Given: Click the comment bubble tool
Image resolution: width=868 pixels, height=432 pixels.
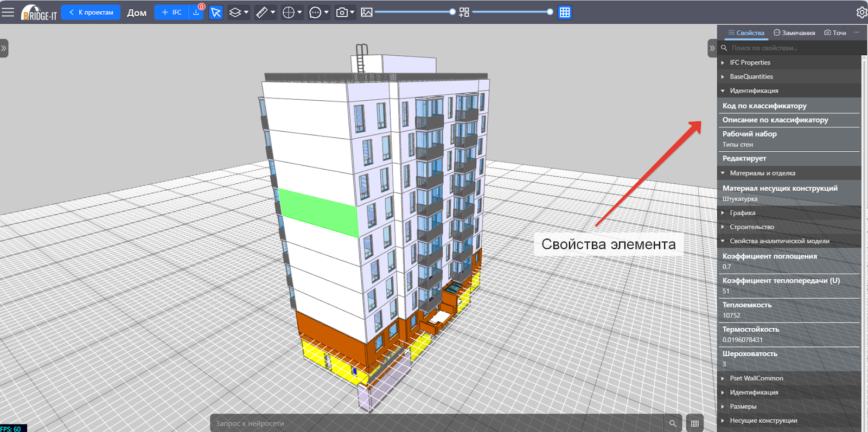Looking at the screenshot, I should click(x=315, y=12).
